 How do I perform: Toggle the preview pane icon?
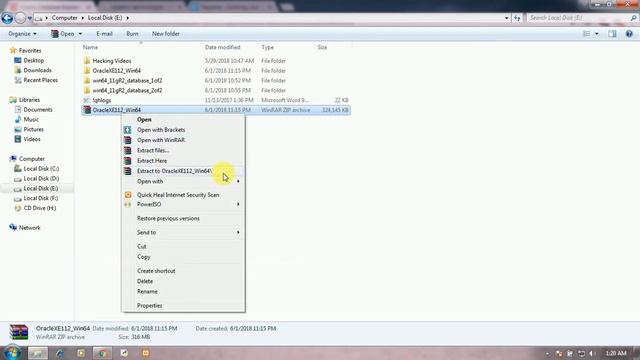pos(612,34)
